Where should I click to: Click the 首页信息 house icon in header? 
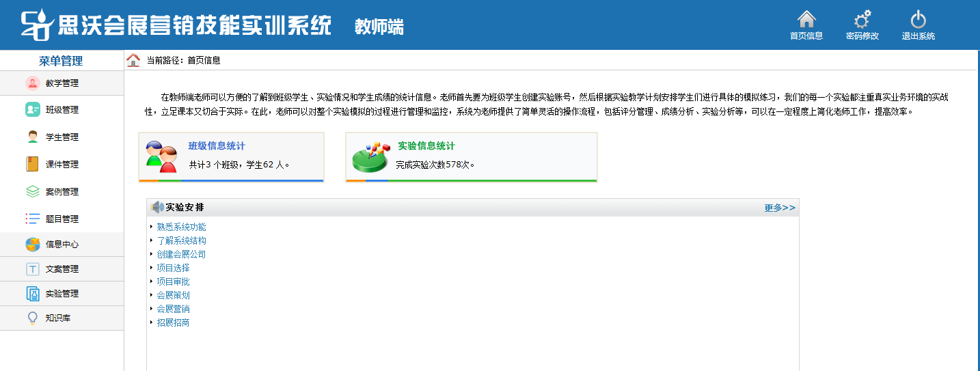click(x=806, y=19)
